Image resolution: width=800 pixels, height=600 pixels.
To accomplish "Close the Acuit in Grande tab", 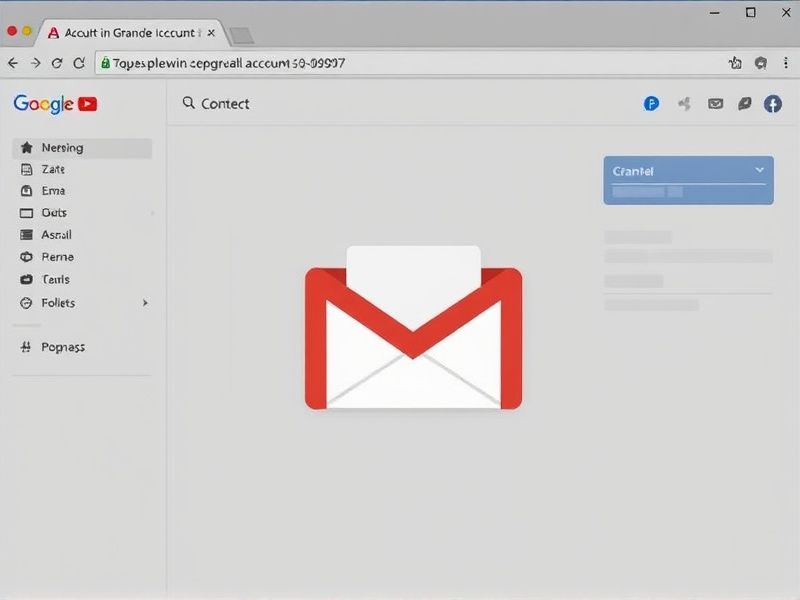I will coord(211,33).
